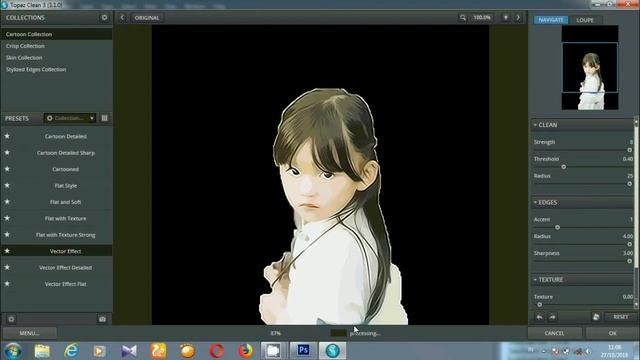640x360 pixels.
Task: Open the presets Collection dropdown
Action: point(70,118)
